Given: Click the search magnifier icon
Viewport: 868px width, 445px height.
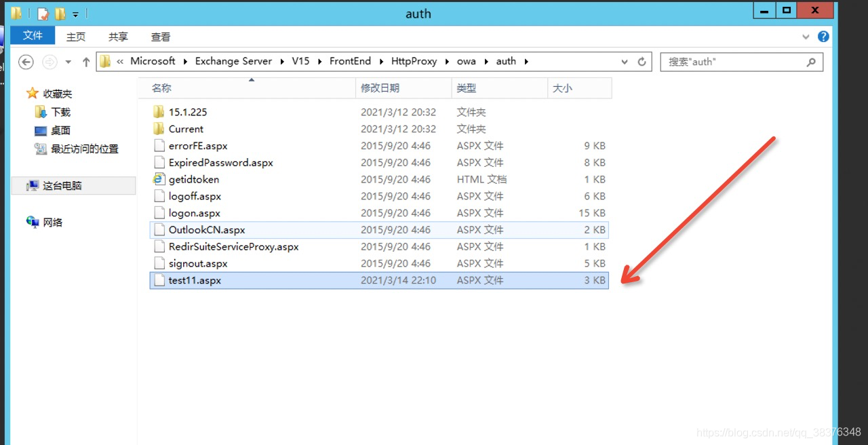Looking at the screenshot, I should coord(810,62).
